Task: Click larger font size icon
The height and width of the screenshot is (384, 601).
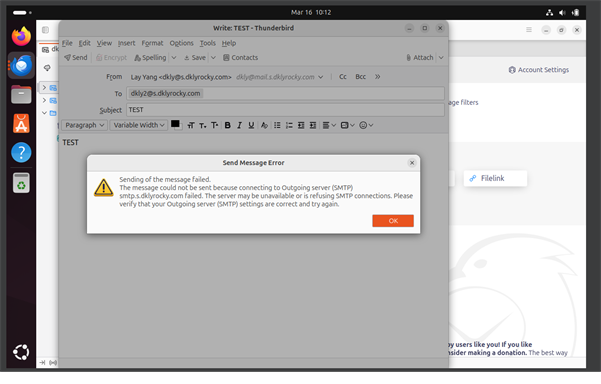Action: click(214, 125)
